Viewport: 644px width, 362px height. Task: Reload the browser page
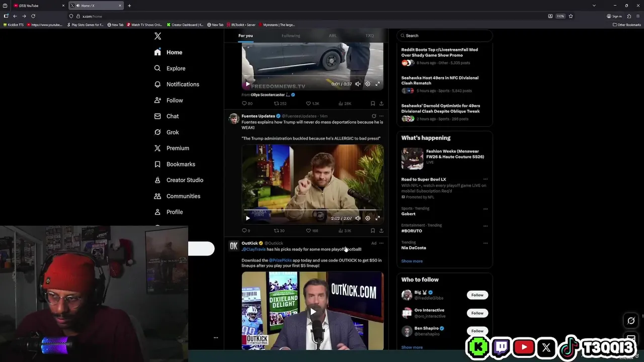33,16
